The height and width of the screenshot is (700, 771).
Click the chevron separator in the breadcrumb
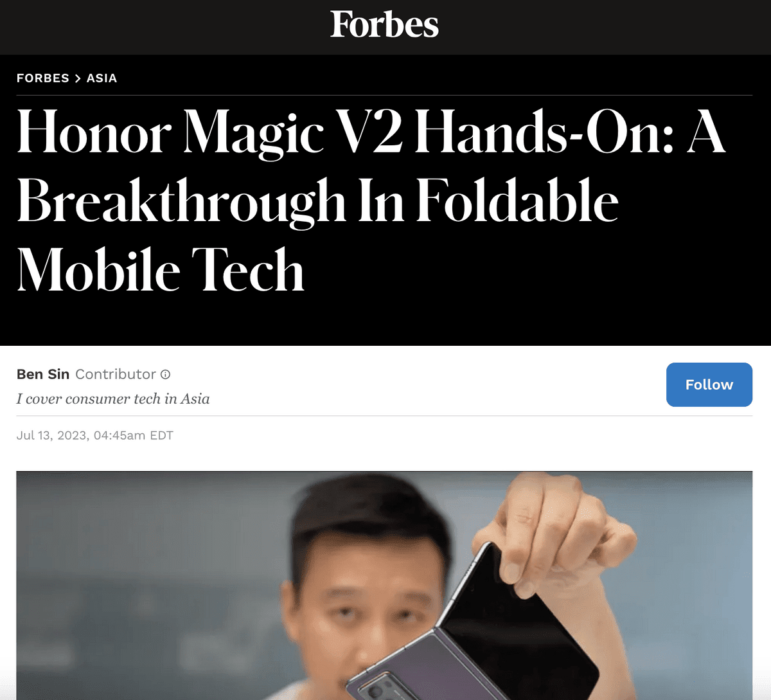[x=78, y=78]
